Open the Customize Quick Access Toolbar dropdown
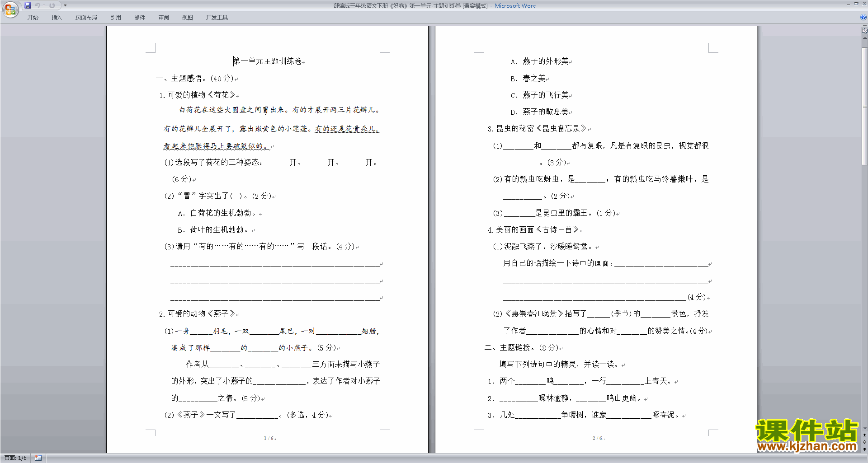This screenshot has width=868, height=463. 65,5
